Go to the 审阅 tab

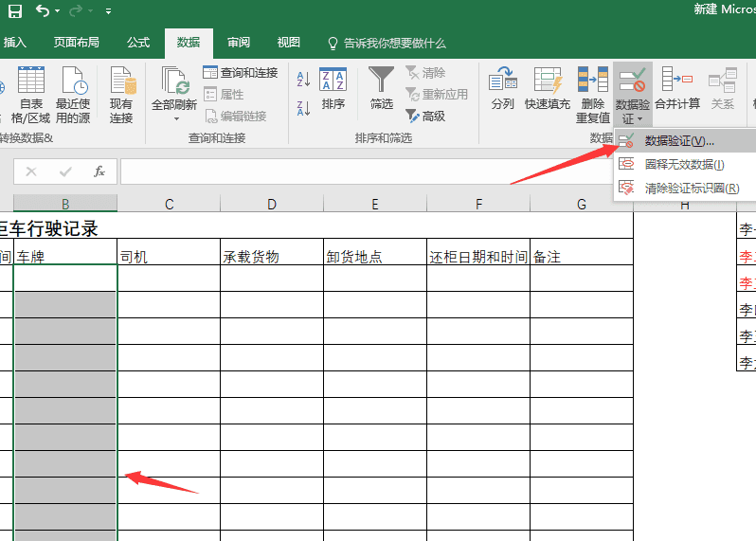coord(239,43)
